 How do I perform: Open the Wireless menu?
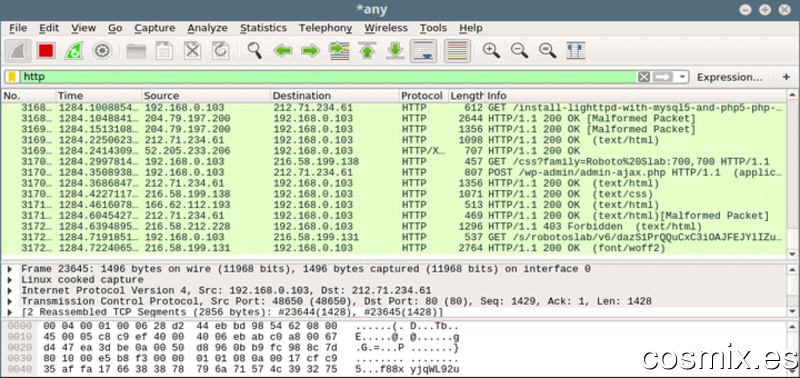[x=386, y=28]
